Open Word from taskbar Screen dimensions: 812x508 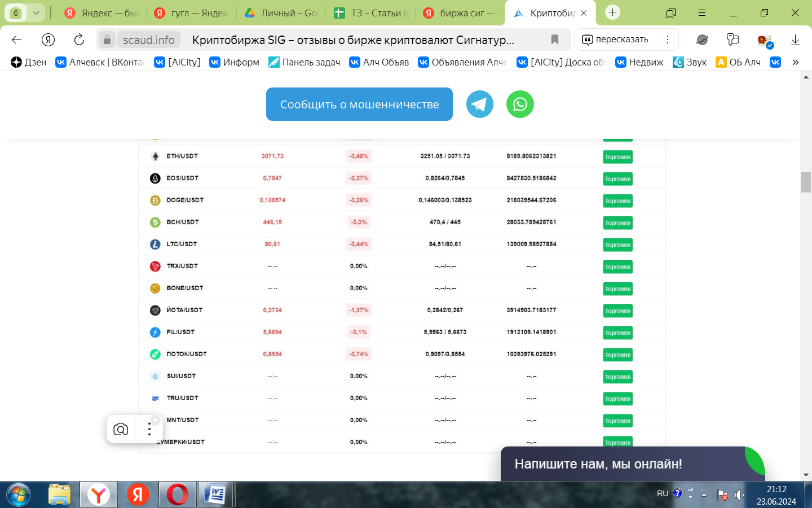point(215,495)
